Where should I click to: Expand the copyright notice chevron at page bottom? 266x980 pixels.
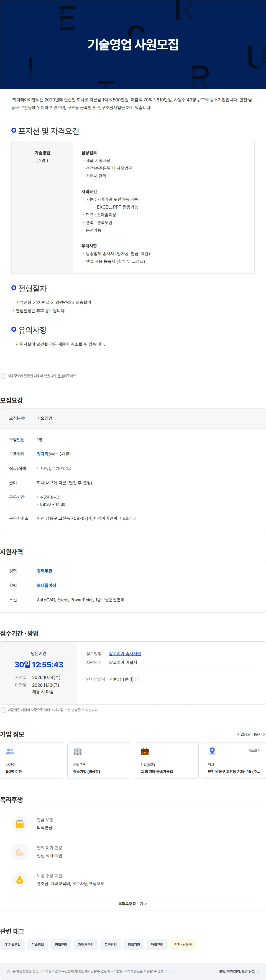173,971
